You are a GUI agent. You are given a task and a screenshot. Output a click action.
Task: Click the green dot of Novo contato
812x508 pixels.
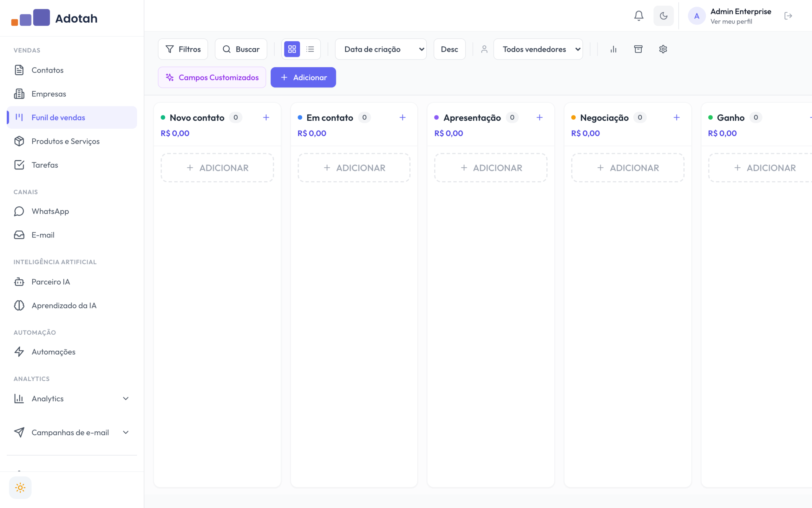coord(163,117)
